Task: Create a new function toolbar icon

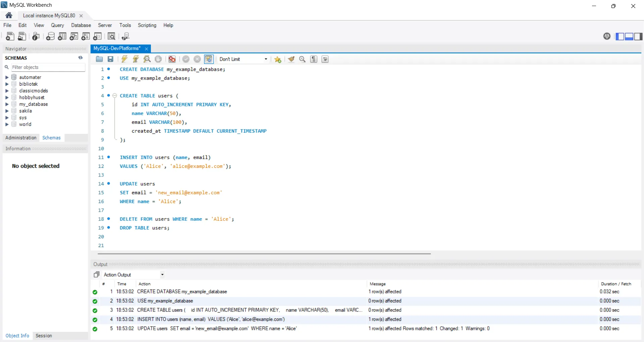Action: (x=98, y=36)
